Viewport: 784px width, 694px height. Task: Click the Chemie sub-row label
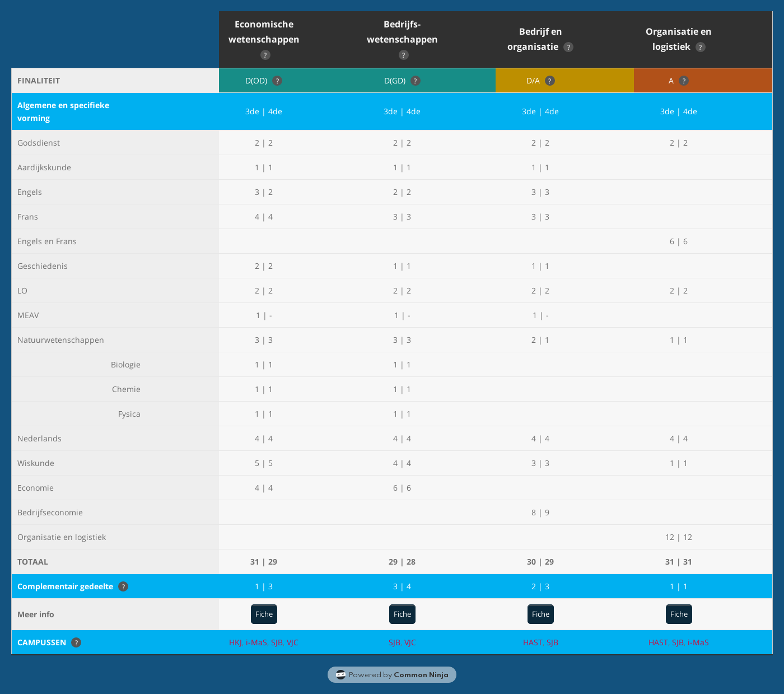[x=126, y=389]
